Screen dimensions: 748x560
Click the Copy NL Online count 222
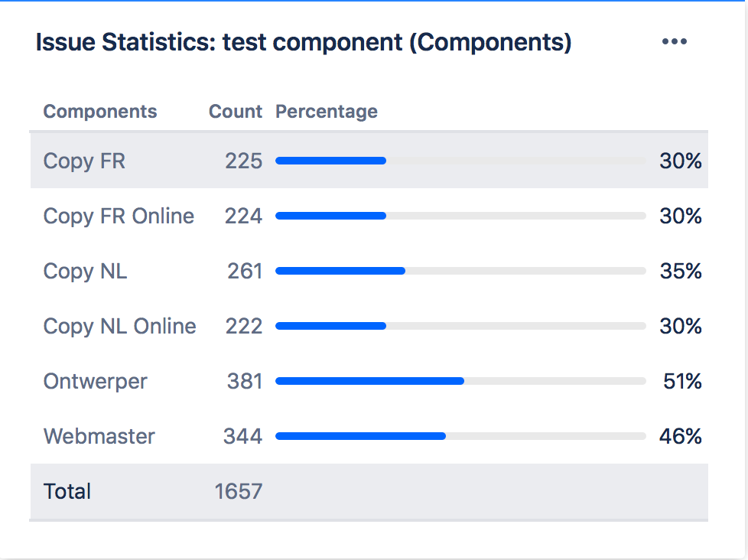click(244, 326)
